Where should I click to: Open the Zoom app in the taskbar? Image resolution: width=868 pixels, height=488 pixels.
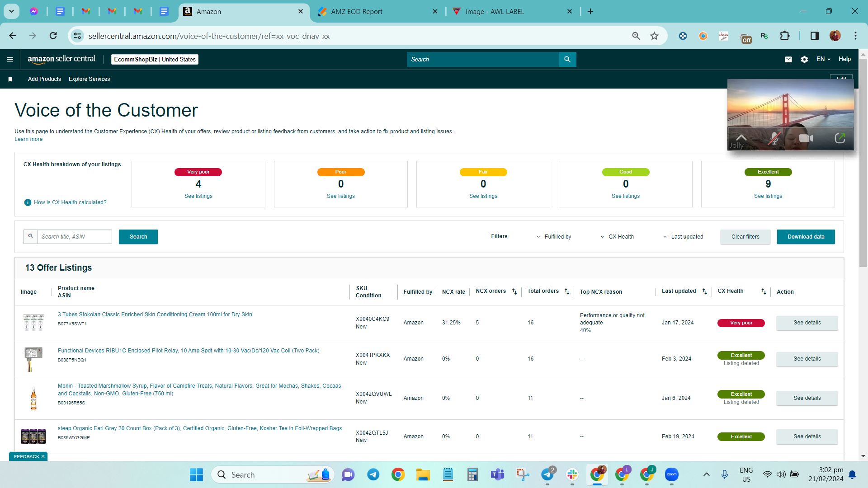coord(672,474)
